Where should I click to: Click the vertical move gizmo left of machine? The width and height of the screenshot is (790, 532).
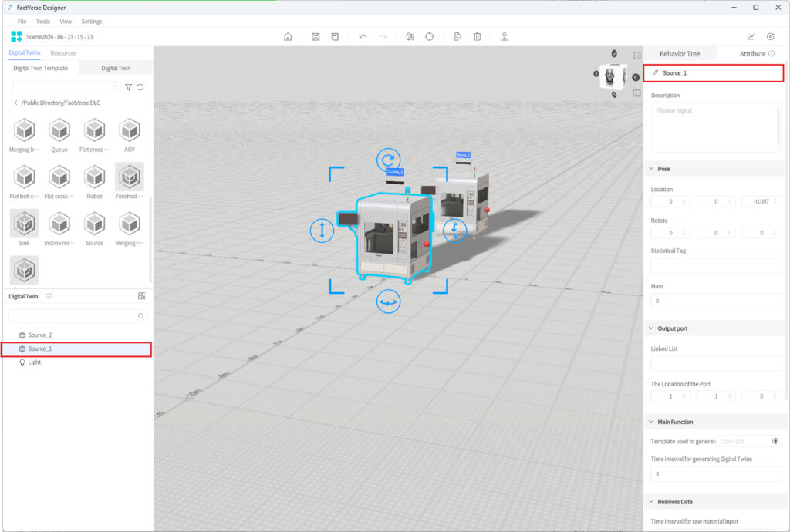tap(322, 230)
